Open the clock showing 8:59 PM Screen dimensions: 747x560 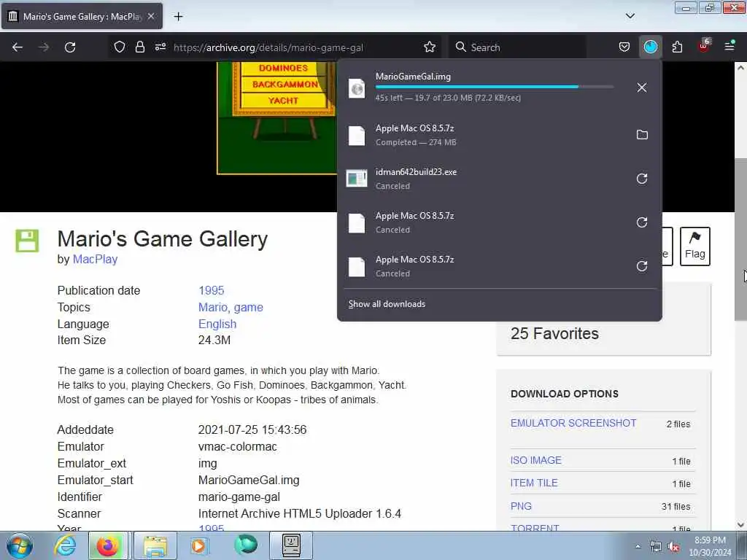tap(710, 546)
